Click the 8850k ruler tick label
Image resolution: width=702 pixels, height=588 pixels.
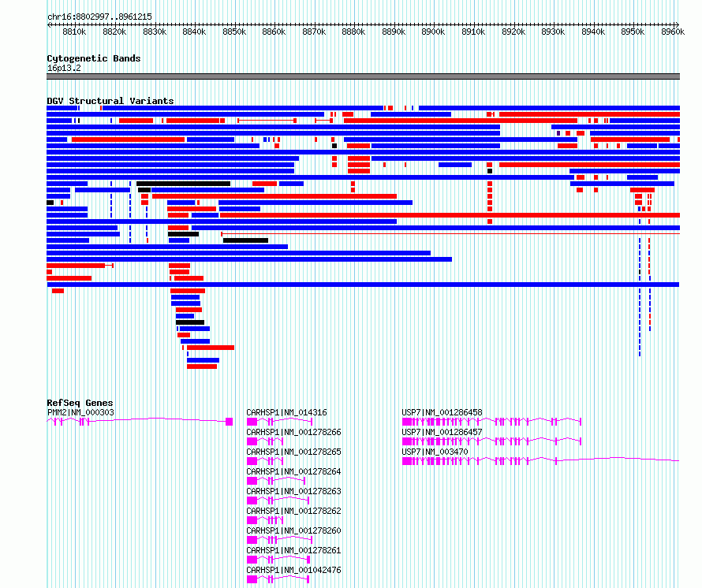pos(234,32)
